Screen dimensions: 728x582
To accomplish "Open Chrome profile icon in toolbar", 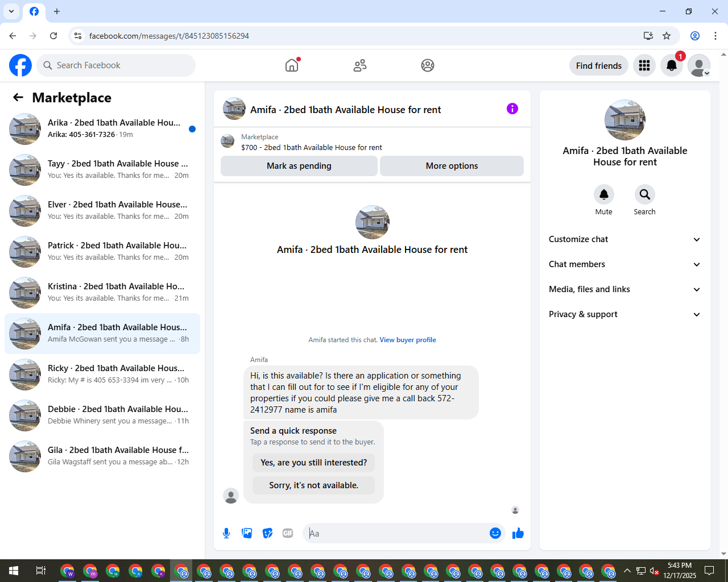I will (x=695, y=36).
